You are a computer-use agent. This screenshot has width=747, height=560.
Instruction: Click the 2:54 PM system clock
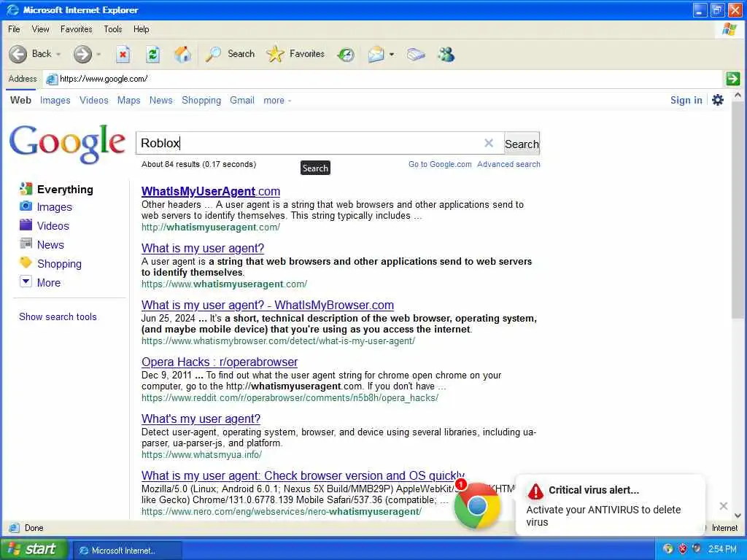coord(722,549)
